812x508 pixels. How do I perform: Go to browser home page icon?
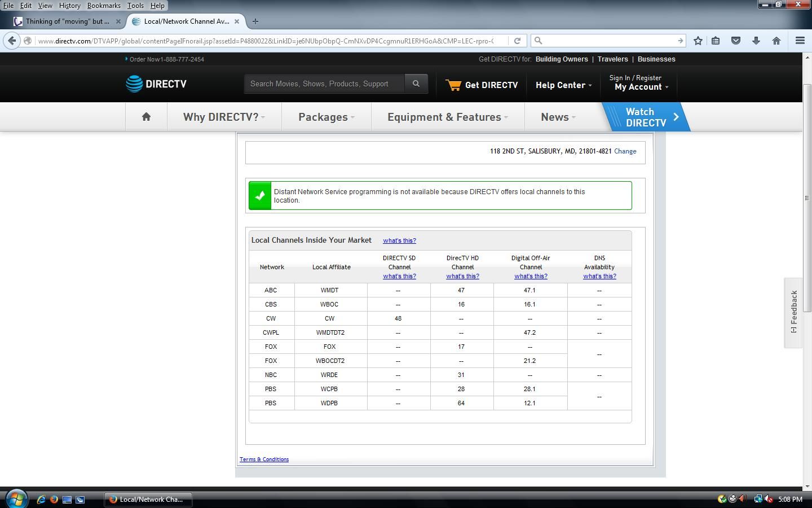(776, 41)
